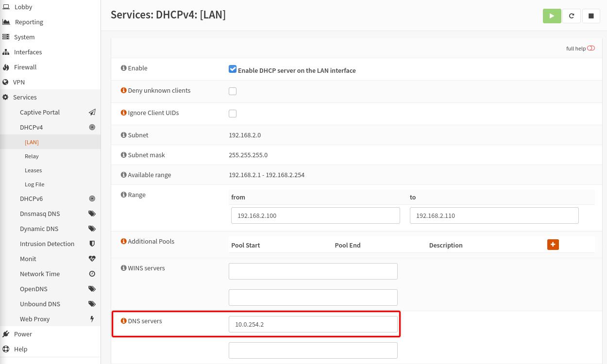Click the Web Proxy lightning icon
Screen dimensions: 607x364
(x=92, y=319)
